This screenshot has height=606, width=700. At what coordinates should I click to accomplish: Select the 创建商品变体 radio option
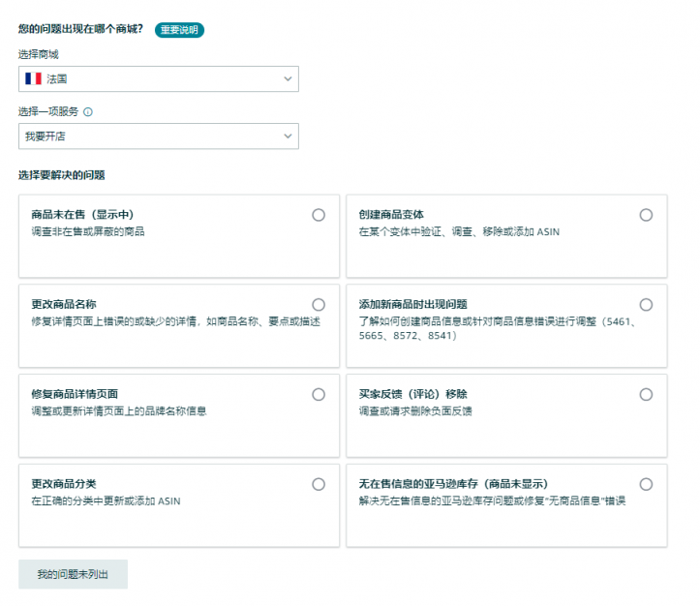[x=646, y=215]
